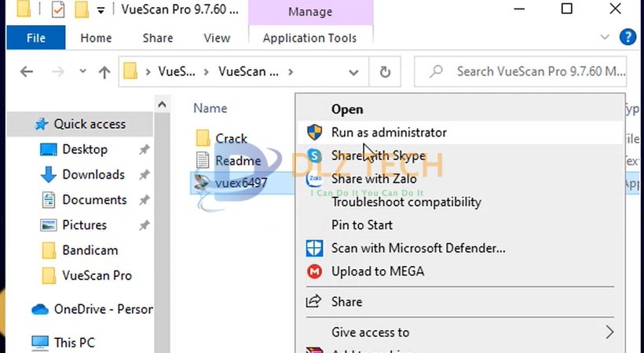Select Troubleshoot compatibility menu entry
The image size is (644, 353).
pyautogui.click(x=406, y=202)
